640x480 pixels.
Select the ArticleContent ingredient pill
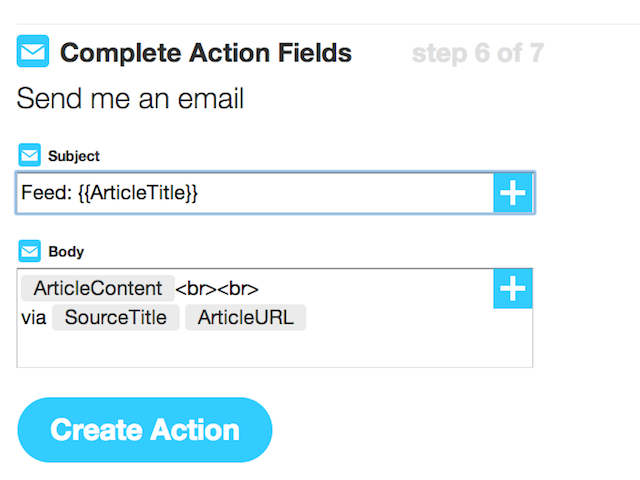tap(98, 288)
